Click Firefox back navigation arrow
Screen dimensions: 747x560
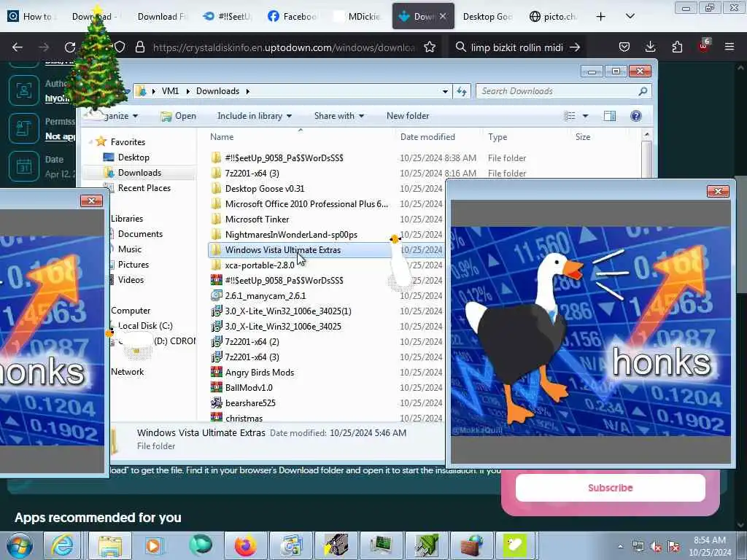[18, 47]
